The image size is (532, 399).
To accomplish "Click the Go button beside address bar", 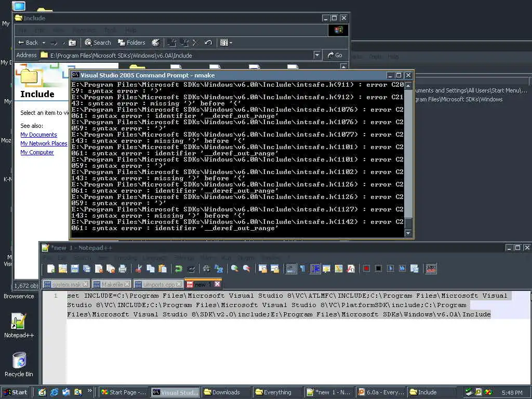I will click(335, 55).
